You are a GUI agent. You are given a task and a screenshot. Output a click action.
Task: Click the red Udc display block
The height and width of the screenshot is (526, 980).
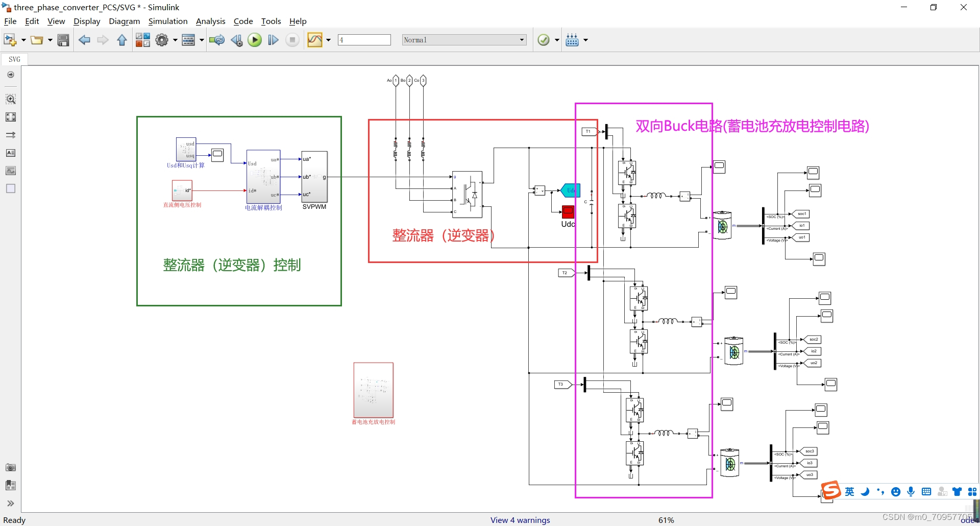pos(568,211)
